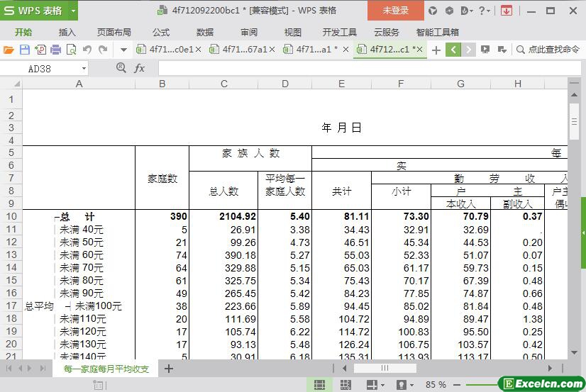Open the 页面布局 ribbon tab

click(x=114, y=33)
